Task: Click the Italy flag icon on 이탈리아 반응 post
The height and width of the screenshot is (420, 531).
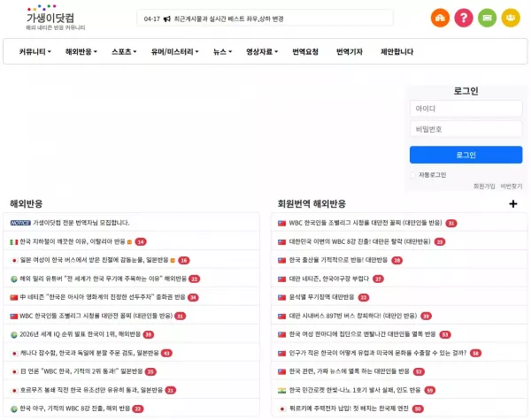Action: [14, 242]
